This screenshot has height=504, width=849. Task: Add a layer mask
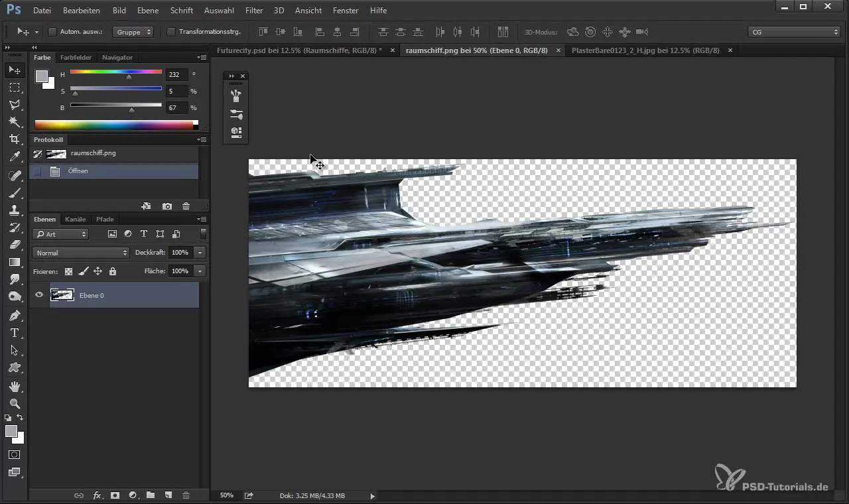point(115,495)
